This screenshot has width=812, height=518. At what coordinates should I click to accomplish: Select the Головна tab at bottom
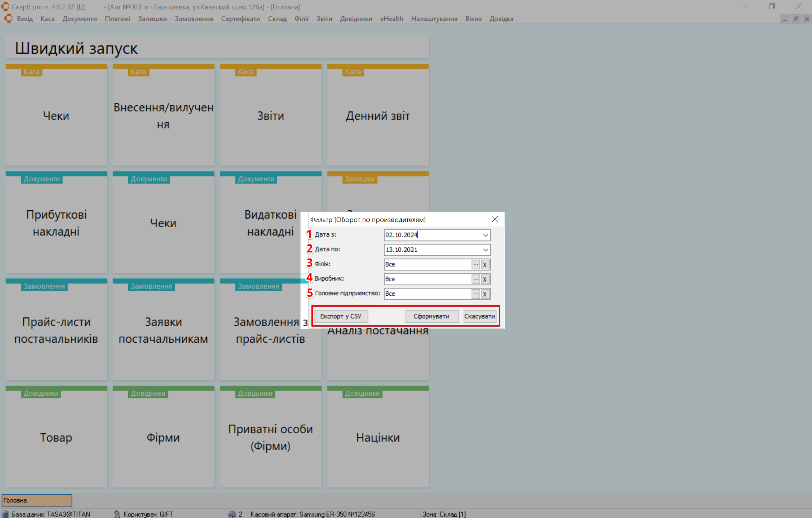pos(37,500)
